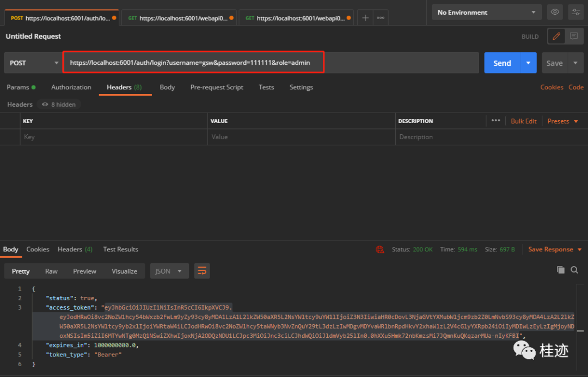Select the response Cookies tab
Viewport: 588px width, 377px height.
click(38, 250)
